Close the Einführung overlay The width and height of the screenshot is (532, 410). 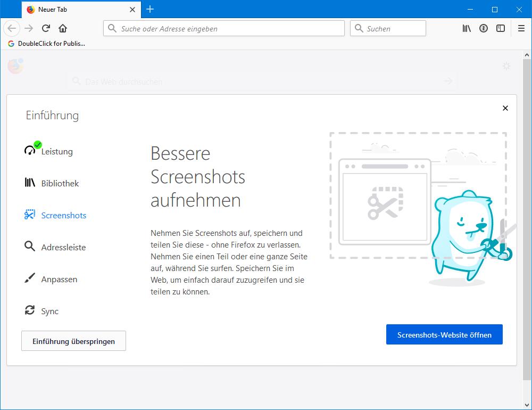(505, 108)
